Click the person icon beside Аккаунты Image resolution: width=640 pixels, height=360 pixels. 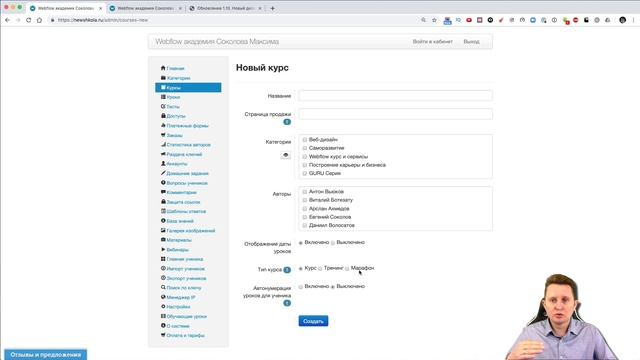coord(163,163)
